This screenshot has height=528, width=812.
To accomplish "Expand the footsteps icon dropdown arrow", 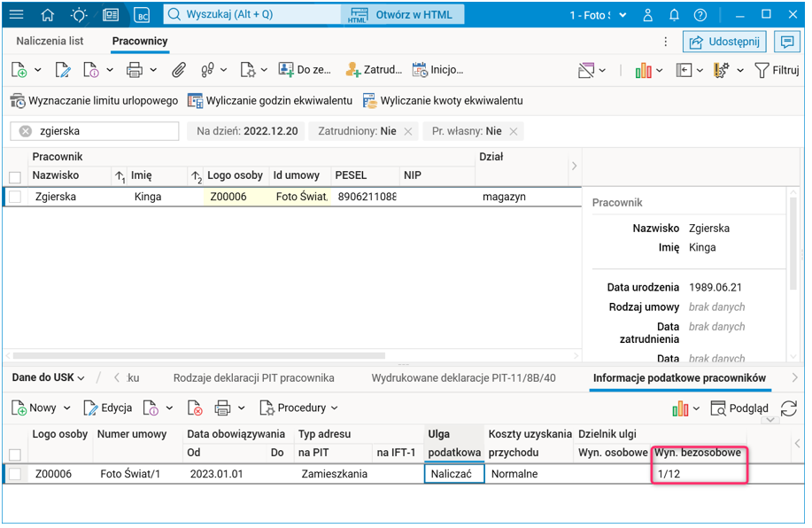I will 224,70.
